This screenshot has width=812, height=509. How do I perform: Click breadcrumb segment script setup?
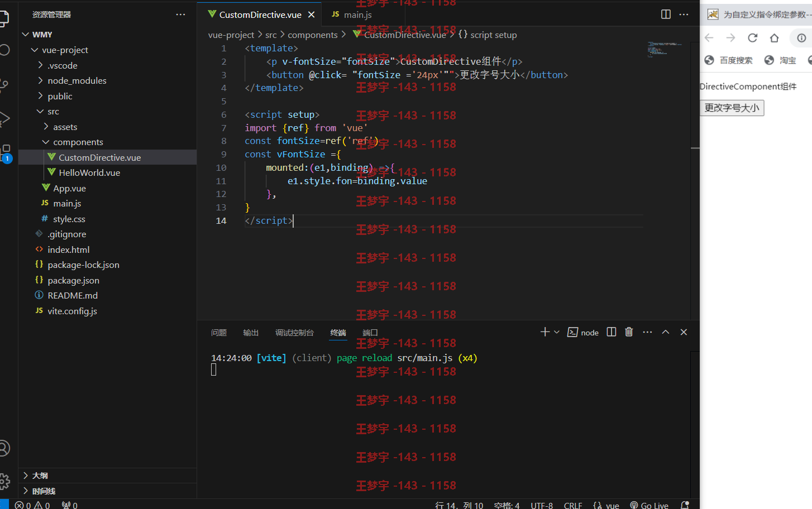[488, 35]
